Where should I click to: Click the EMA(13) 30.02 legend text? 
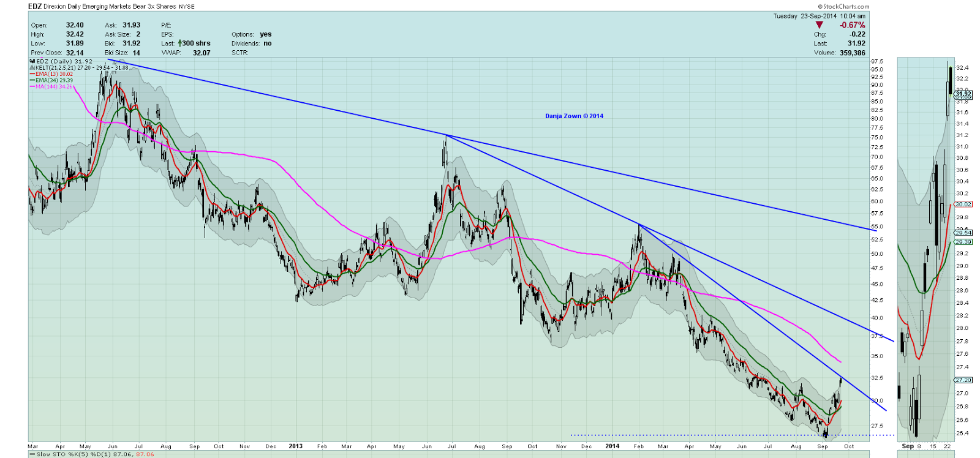pyautogui.click(x=54, y=74)
